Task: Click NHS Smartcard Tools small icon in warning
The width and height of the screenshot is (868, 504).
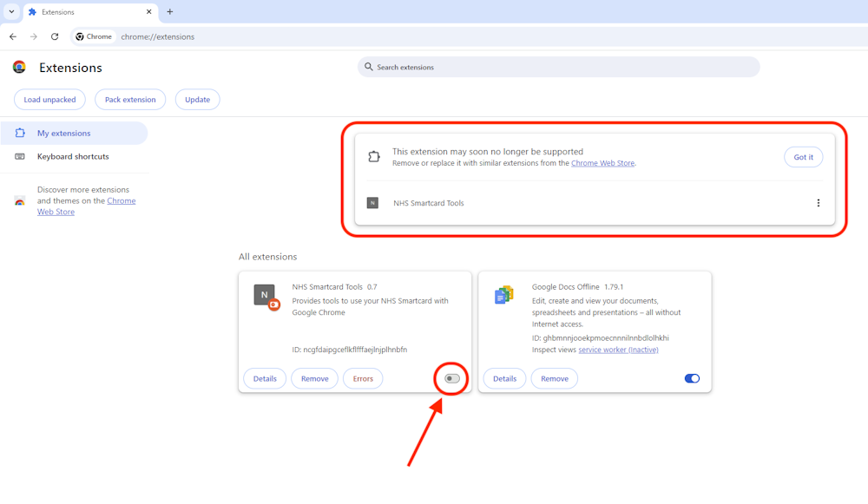Action: [x=372, y=203]
